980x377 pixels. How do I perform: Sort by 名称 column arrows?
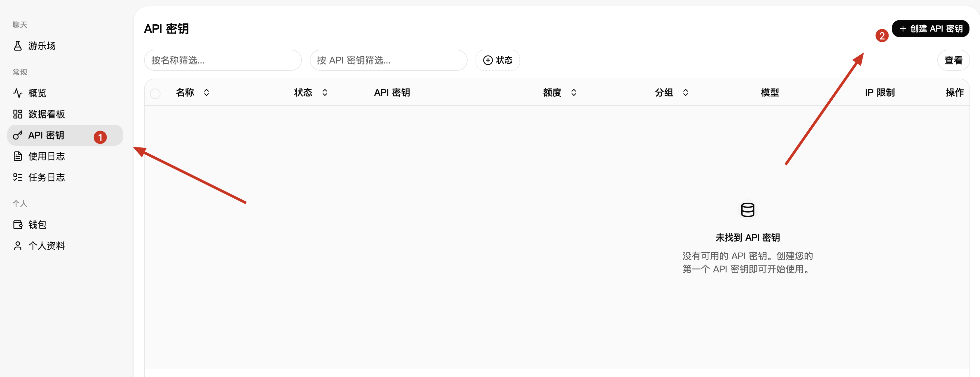pos(206,92)
